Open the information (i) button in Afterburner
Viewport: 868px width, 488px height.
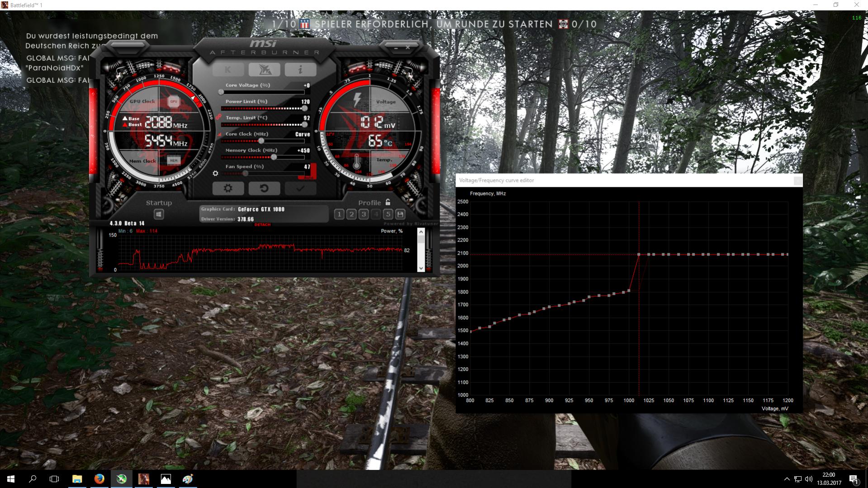[300, 69]
